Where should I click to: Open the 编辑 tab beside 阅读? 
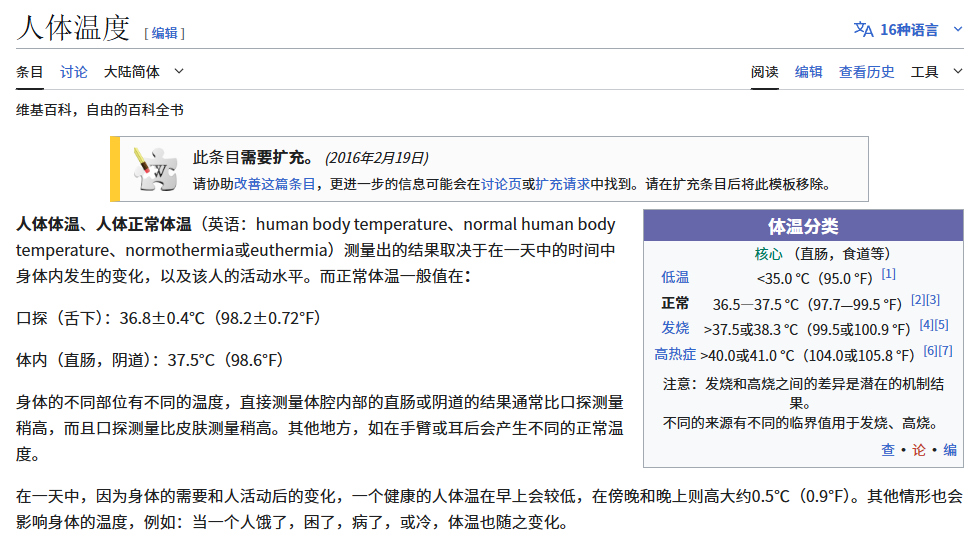[809, 72]
